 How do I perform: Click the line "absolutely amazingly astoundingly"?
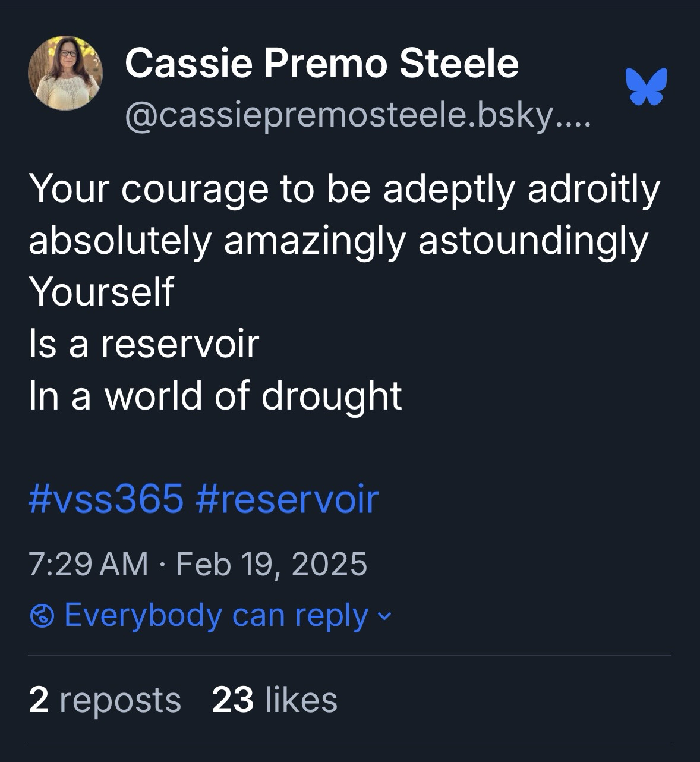coord(338,240)
